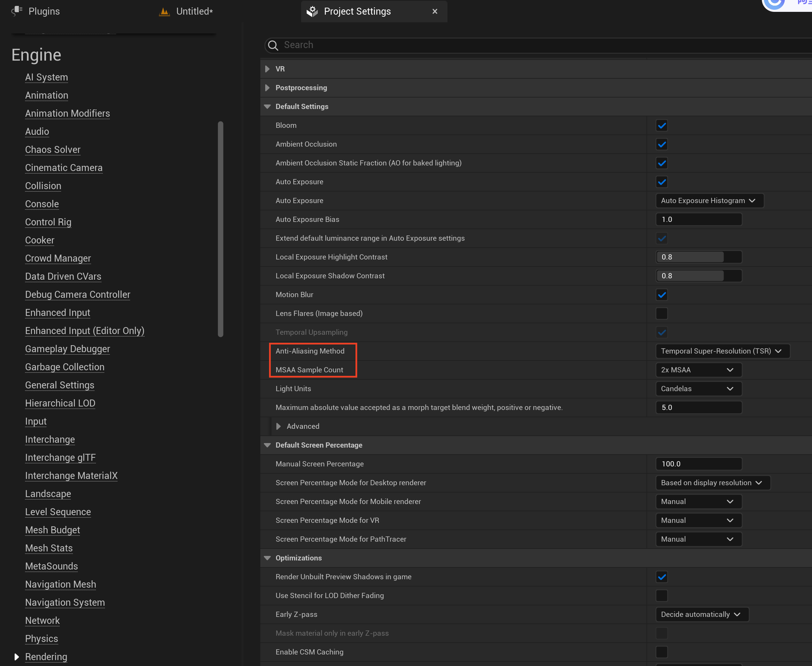Click the Untitled level tab icon
Viewport: 812px width, 666px height.
coord(164,11)
